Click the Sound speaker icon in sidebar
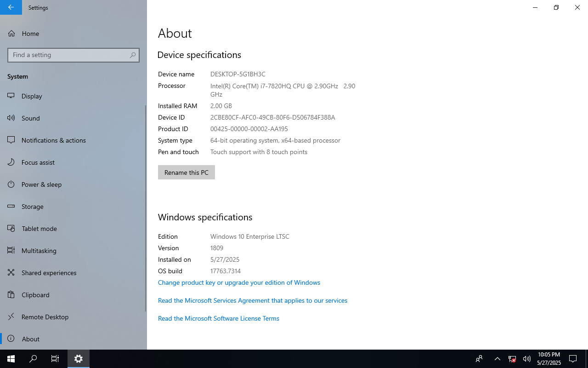 (x=11, y=118)
